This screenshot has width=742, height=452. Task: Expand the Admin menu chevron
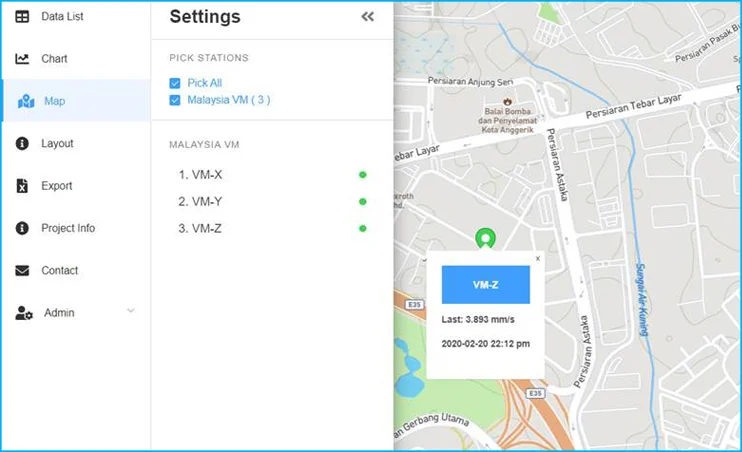point(130,312)
